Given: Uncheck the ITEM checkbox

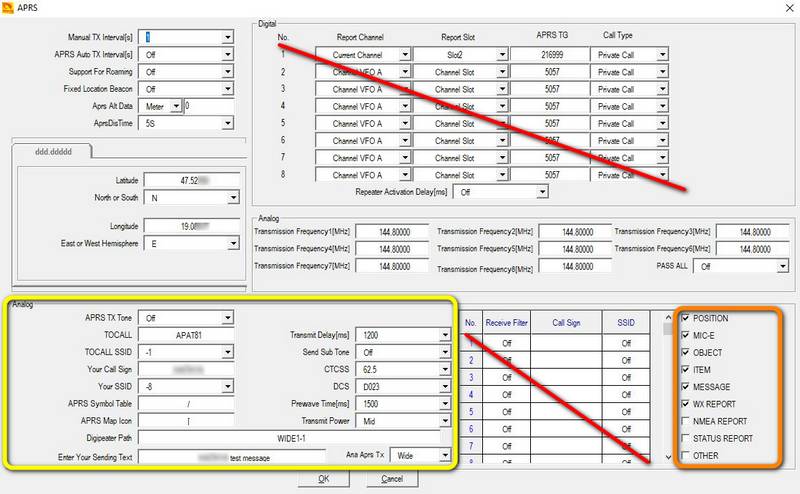Looking at the screenshot, I should pos(685,369).
